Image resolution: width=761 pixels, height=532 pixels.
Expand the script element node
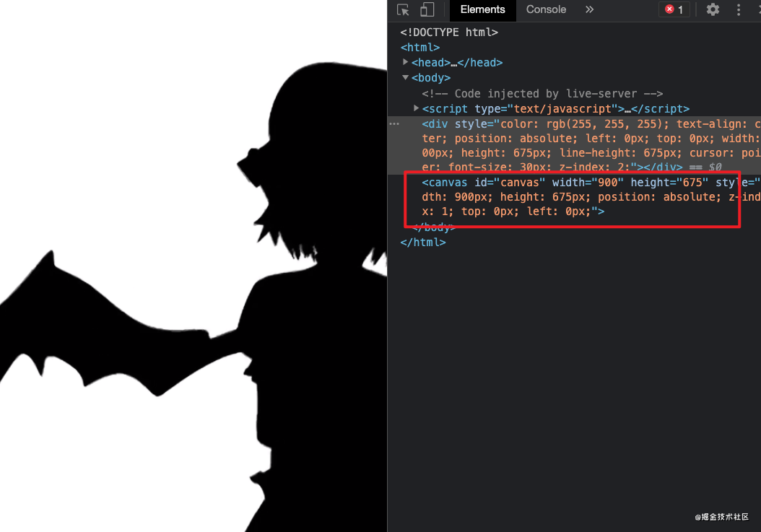416,108
